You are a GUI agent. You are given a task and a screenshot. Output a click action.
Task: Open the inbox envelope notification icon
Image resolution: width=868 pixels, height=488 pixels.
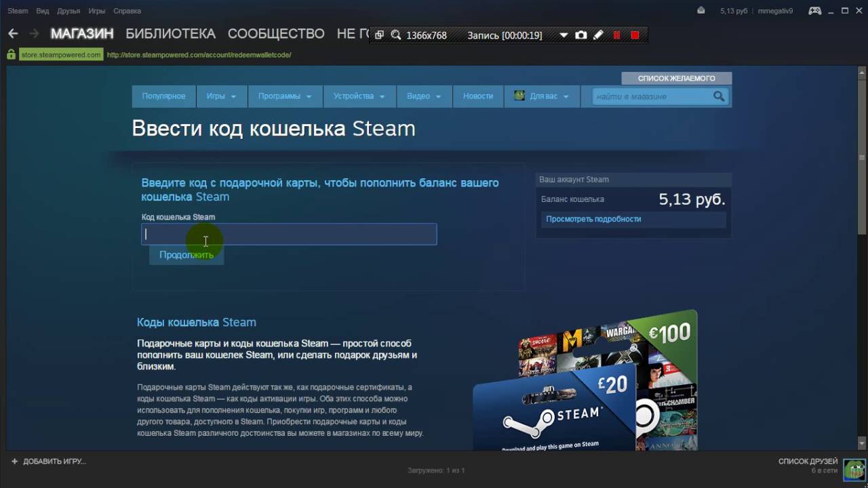coord(701,11)
